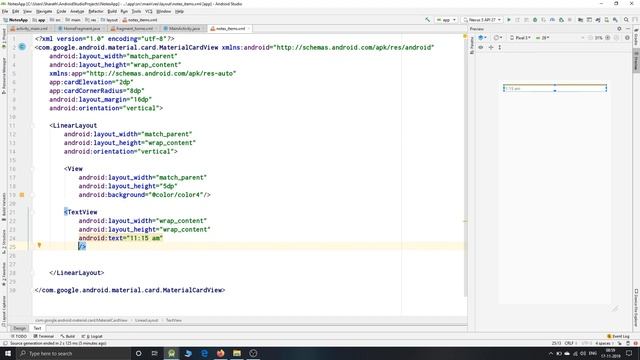Click the pan plus icon in Preview toolbar
Image resolution: width=640 pixels, height=360 pixels.
pos(491,47)
